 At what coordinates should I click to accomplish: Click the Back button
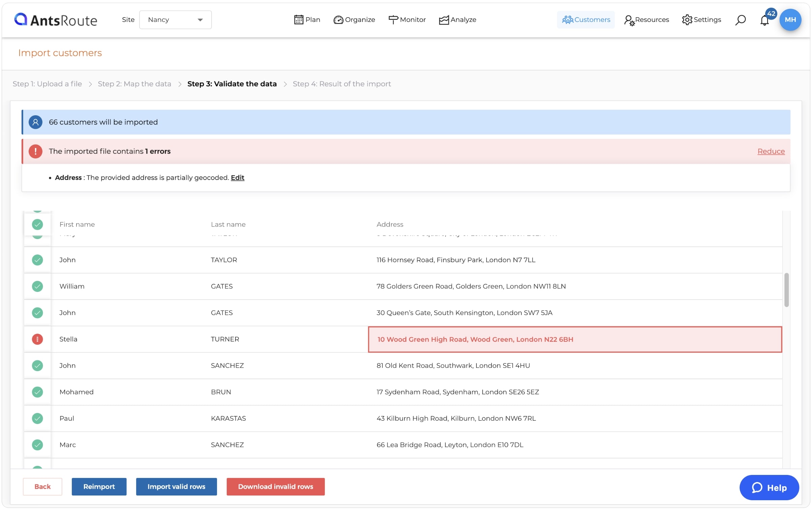42,486
